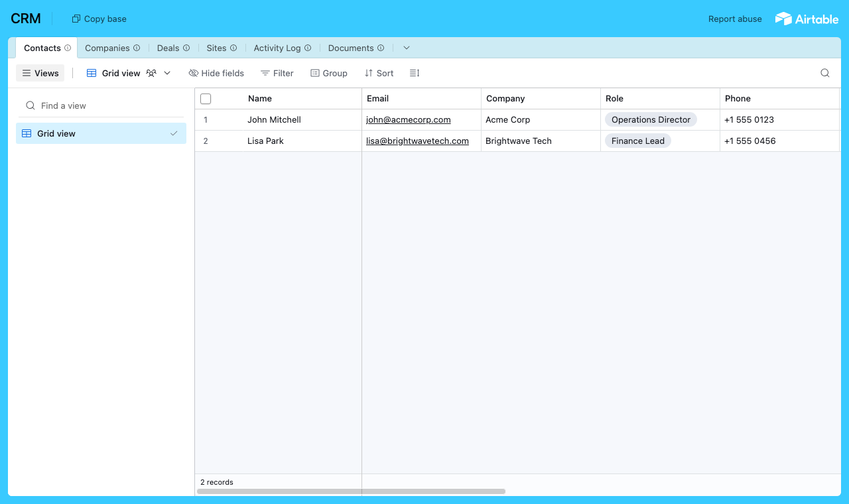
Task: Click the horizontal scrollbar at bottom
Action: (351, 491)
